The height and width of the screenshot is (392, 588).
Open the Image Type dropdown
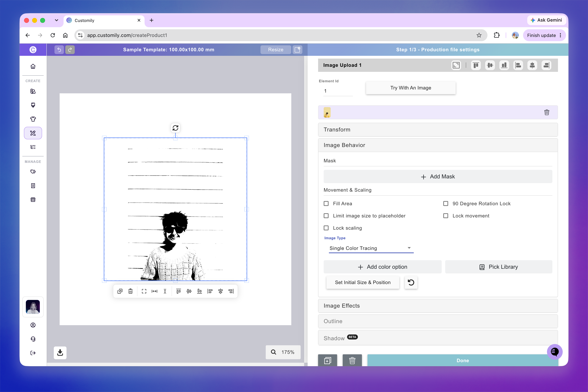371,248
